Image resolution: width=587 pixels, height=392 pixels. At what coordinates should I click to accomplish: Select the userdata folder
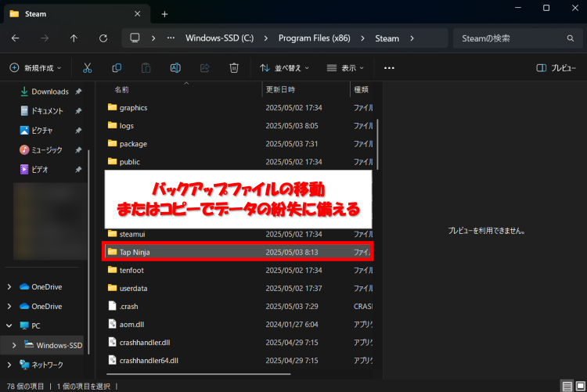pyautogui.click(x=238, y=288)
